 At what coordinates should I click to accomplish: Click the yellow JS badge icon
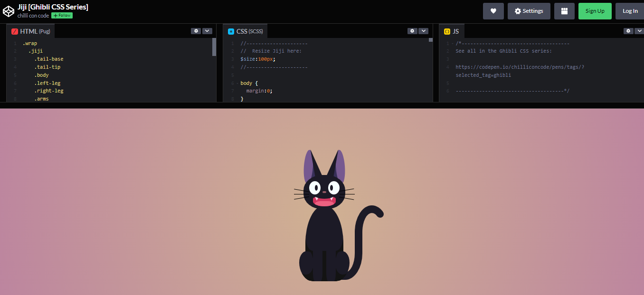click(x=446, y=31)
